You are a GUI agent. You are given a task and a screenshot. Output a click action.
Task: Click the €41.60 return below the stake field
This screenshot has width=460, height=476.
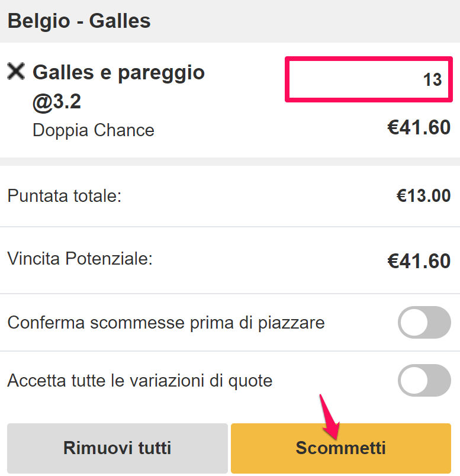coord(419,127)
